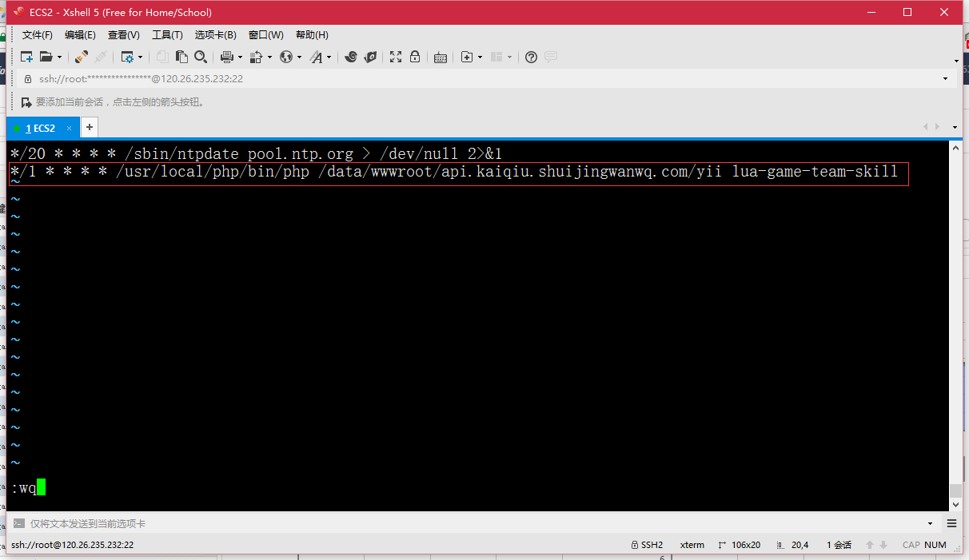
Task: Open the Find magnifier tool
Action: [x=201, y=57]
